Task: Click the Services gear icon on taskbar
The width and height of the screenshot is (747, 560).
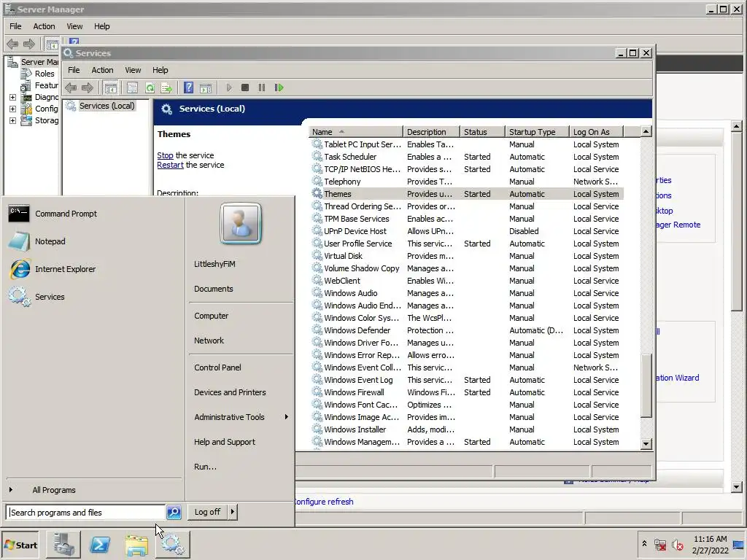Action: (x=173, y=545)
